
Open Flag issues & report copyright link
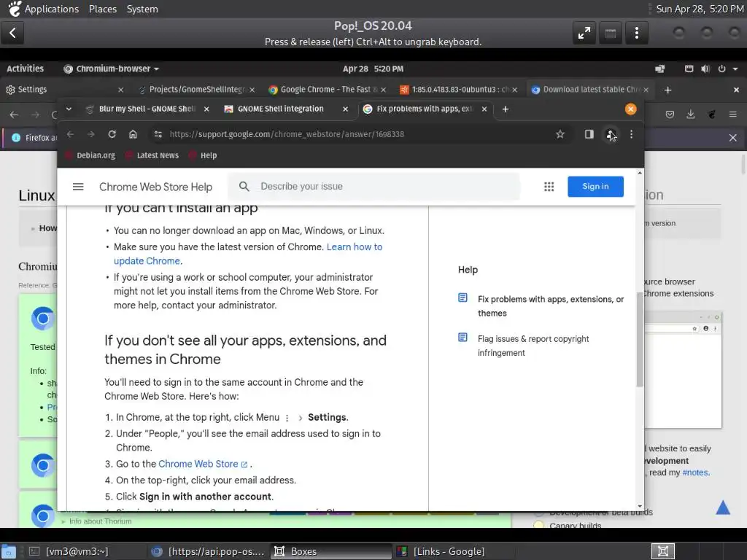pos(533,346)
